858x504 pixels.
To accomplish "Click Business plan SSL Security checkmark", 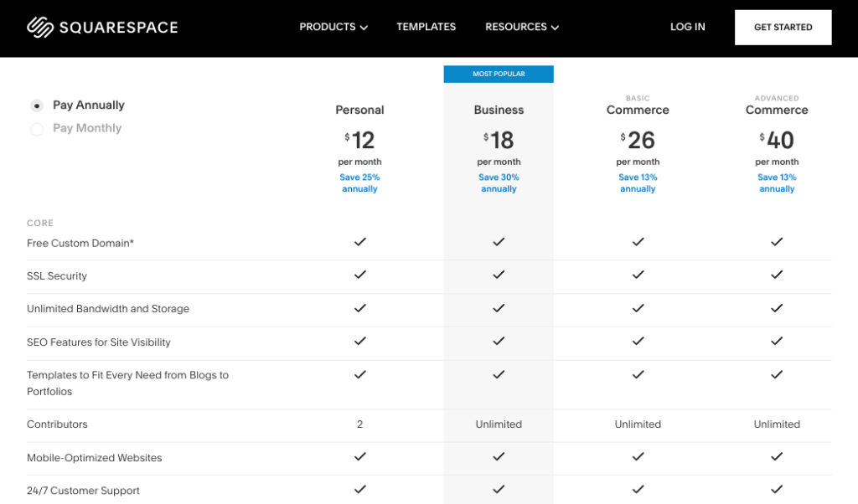I will pos(499,275).
